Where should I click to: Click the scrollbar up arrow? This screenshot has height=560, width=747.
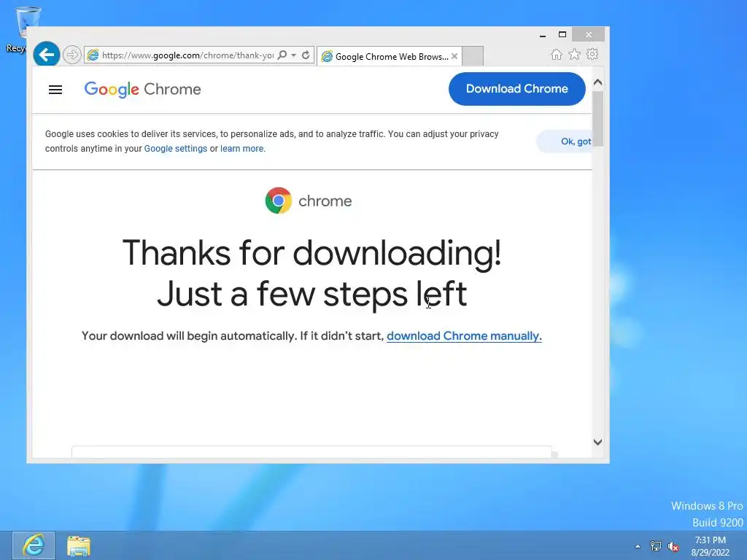(x=598, y=82)
